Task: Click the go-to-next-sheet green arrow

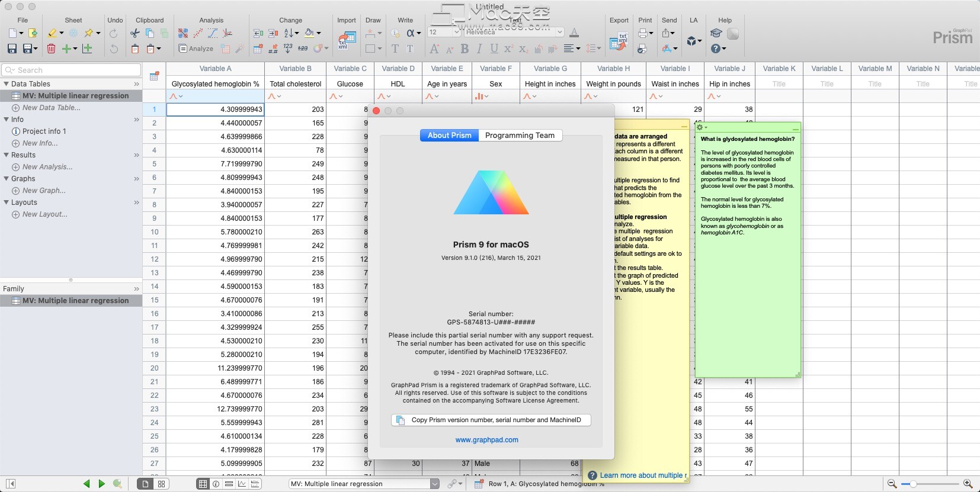Action: point(101,484)
